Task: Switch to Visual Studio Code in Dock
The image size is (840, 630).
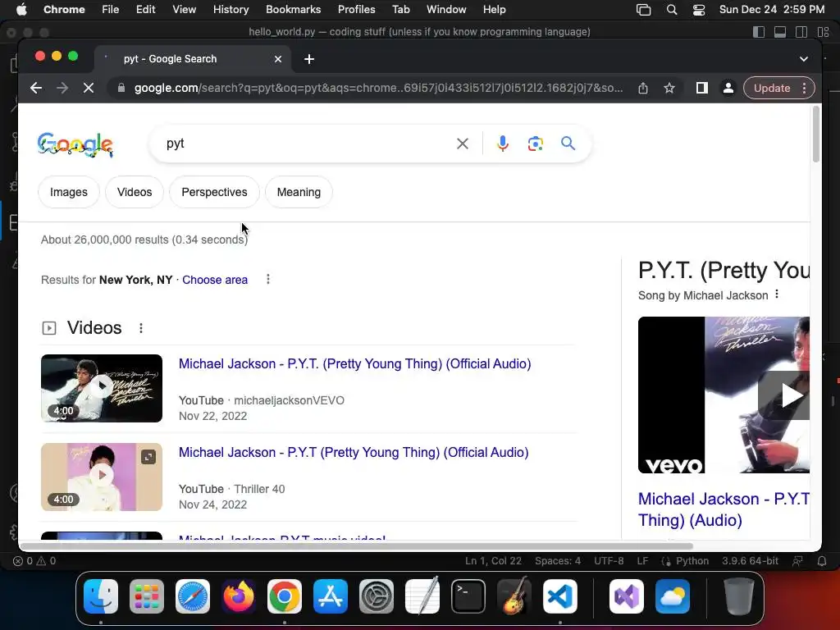Action: click(559, 596)
